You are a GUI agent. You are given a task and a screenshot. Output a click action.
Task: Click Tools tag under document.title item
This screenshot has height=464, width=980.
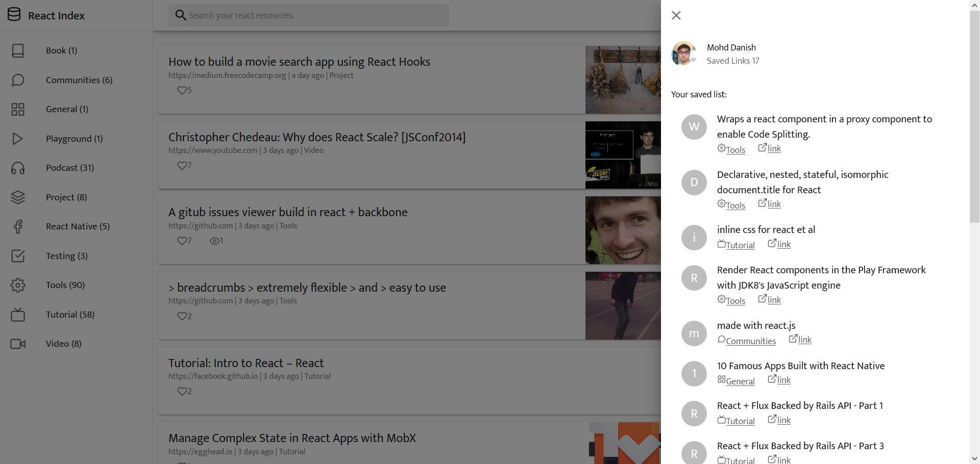pos(731,205)
